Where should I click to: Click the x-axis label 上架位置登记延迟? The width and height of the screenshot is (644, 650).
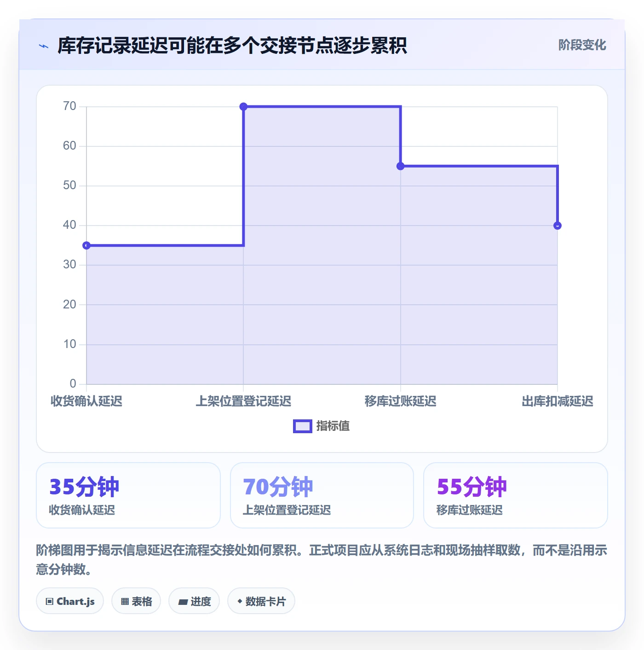244,401
